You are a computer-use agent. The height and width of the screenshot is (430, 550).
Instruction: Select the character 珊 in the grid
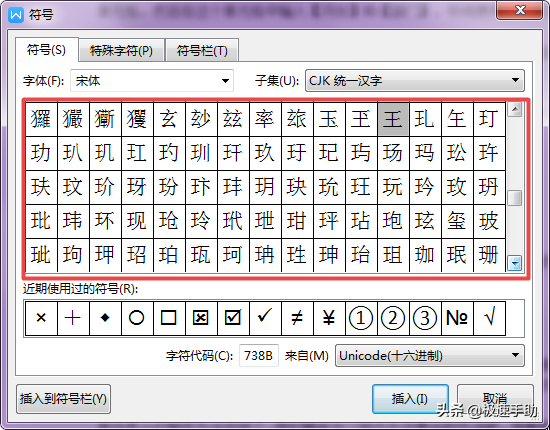[489, 255]
